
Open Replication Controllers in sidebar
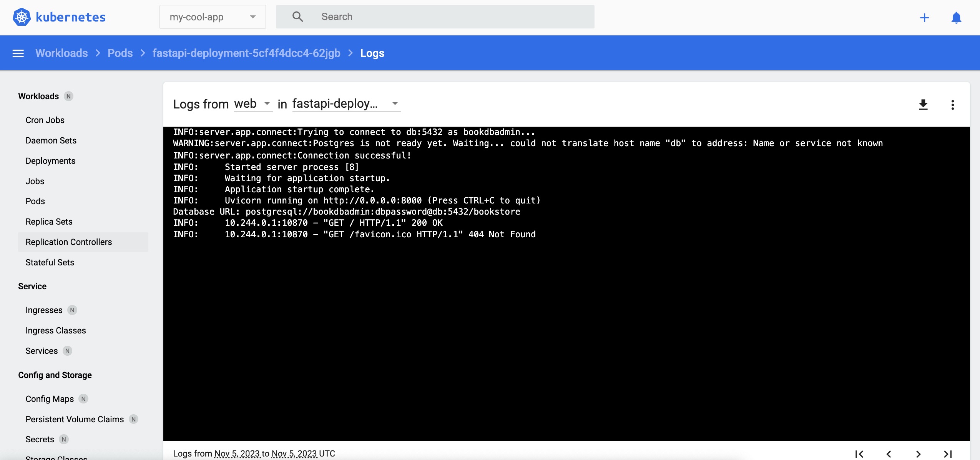(83, 242)
